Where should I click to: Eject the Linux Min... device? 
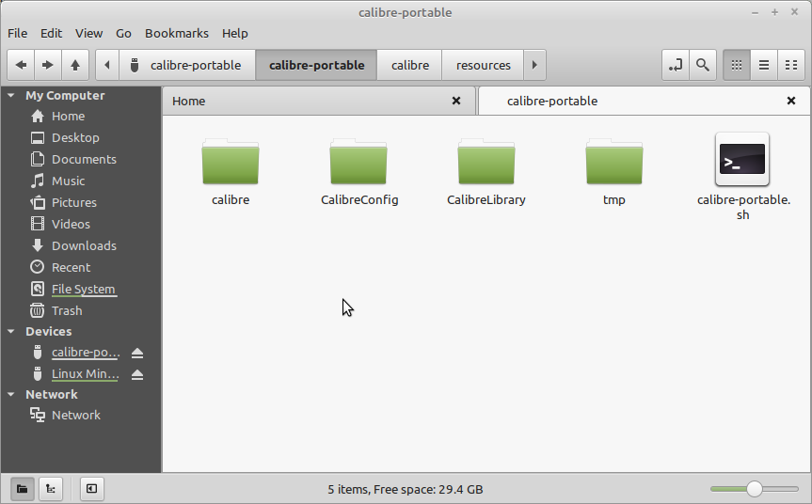(x=137, y=374)
